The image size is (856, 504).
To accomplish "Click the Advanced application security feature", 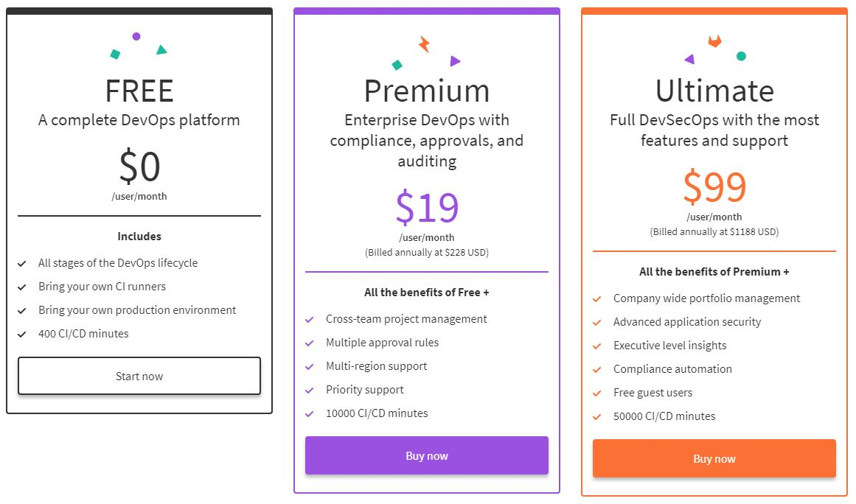I will [x=686, y=322].
